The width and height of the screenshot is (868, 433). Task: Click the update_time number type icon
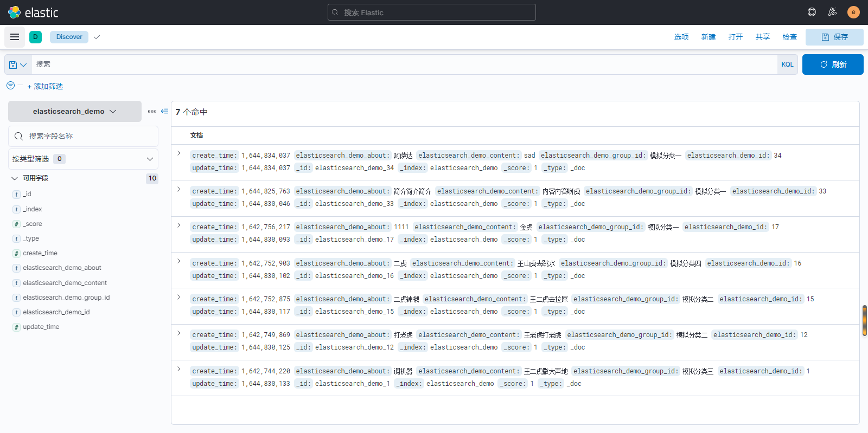(x=17, y=327)
